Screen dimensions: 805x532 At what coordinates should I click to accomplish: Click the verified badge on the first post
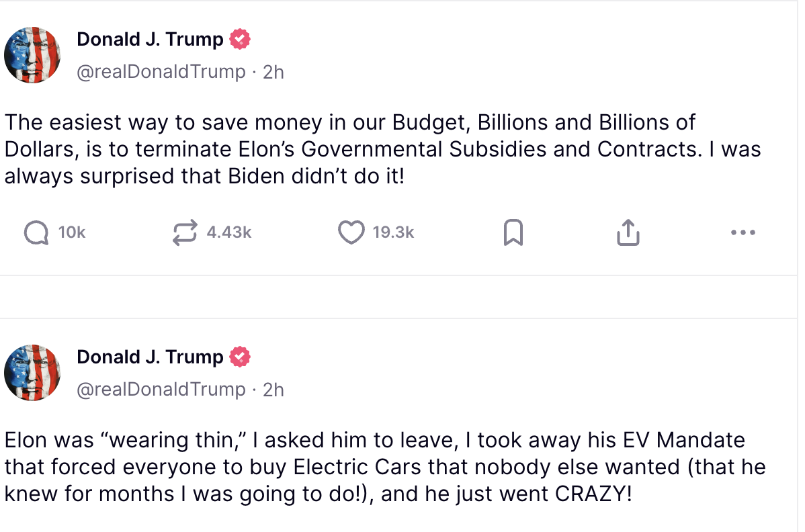pyautogui.click(x=240, y=40)
